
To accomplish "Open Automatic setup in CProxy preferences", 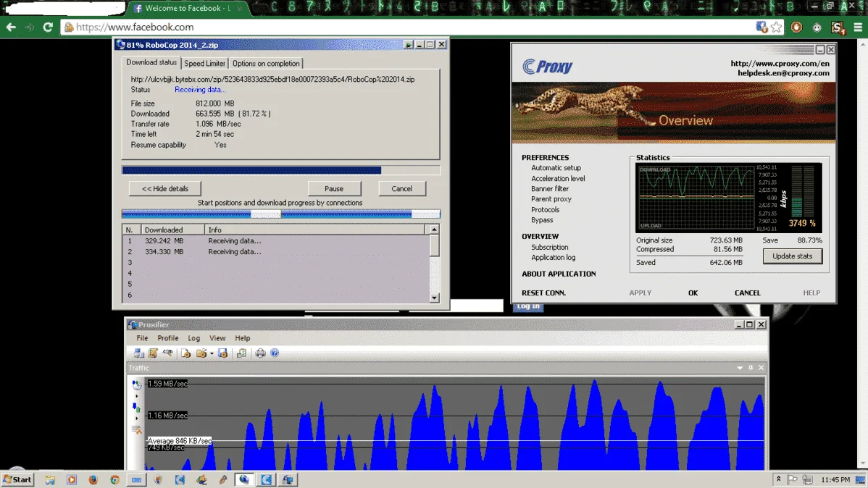I will [556, 168].
